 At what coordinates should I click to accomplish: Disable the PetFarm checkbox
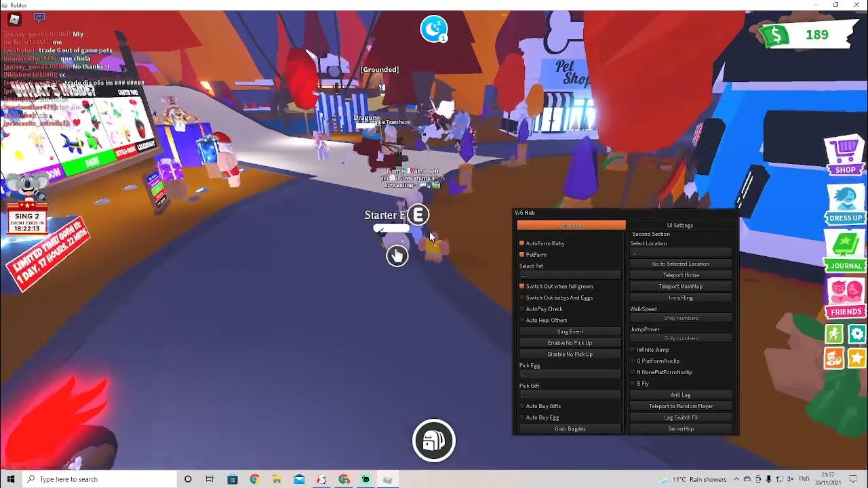click(521, 255)
